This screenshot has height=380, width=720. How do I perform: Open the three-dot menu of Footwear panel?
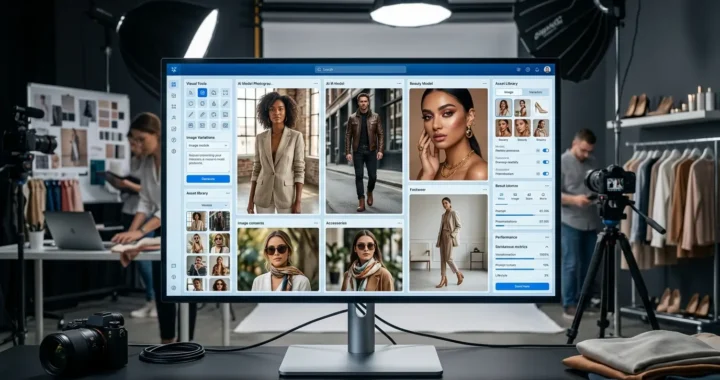(x=484, y=189)
